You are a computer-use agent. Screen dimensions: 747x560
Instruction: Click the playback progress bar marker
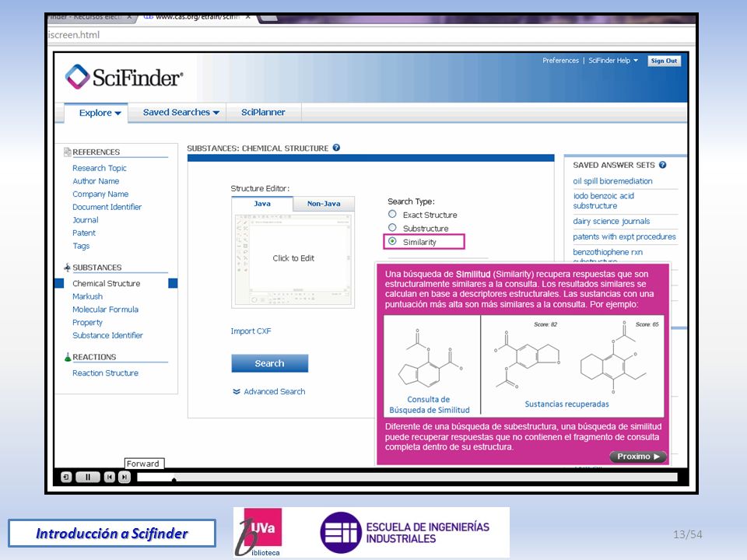(x=174, y=480)
